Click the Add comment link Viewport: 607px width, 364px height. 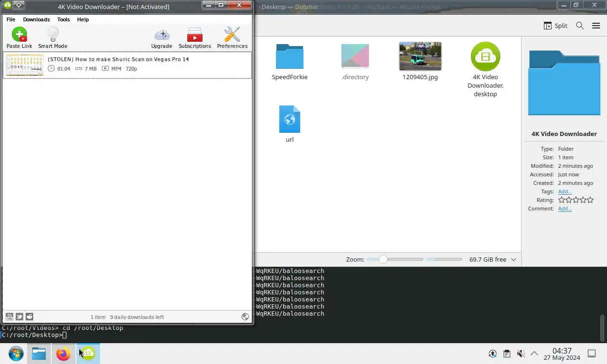565,209
